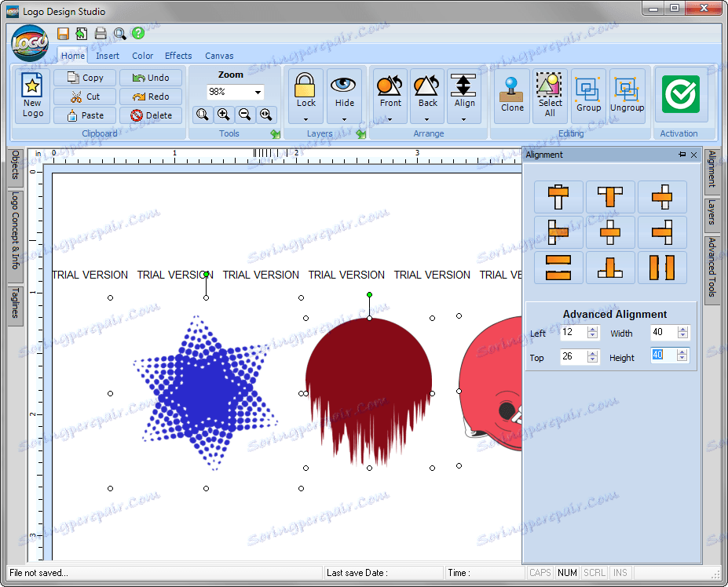This screenshot has width=728, height=587.
Task: Click the Paste button
Action: click(85, 115)
